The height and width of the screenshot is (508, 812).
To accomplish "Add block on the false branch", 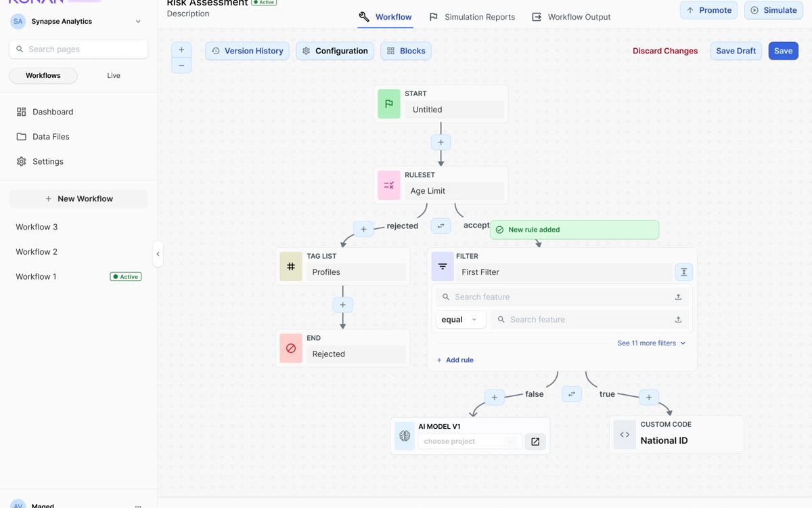I will [495, 398].
